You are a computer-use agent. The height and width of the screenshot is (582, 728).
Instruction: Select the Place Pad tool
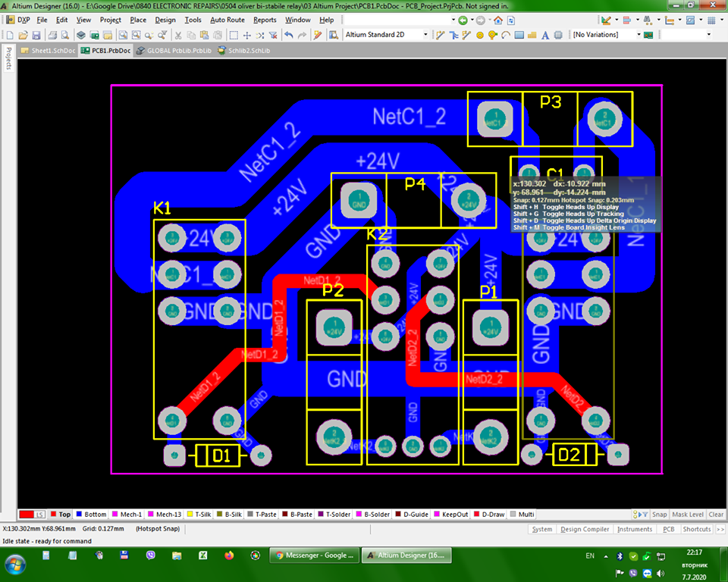click(x=480, y=35)
